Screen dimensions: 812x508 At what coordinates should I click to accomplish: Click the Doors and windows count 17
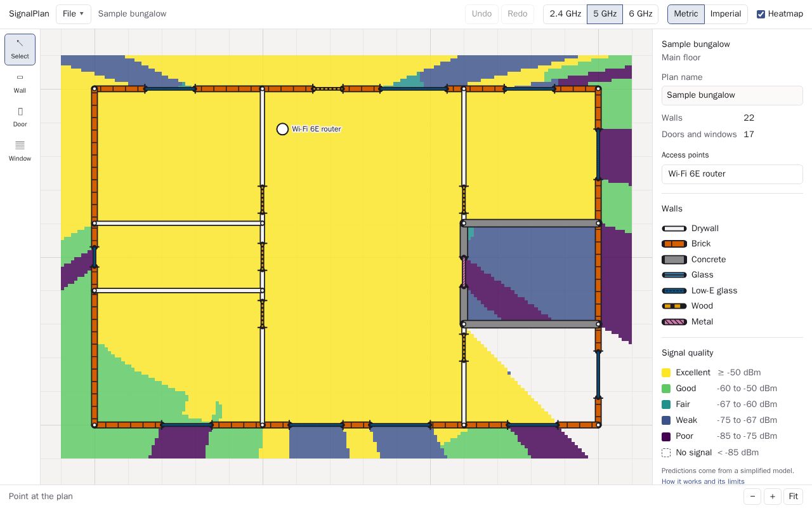(749, 135)
